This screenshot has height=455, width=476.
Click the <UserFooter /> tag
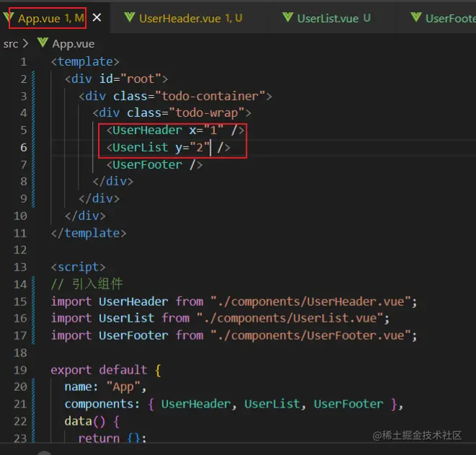[154, 165]
